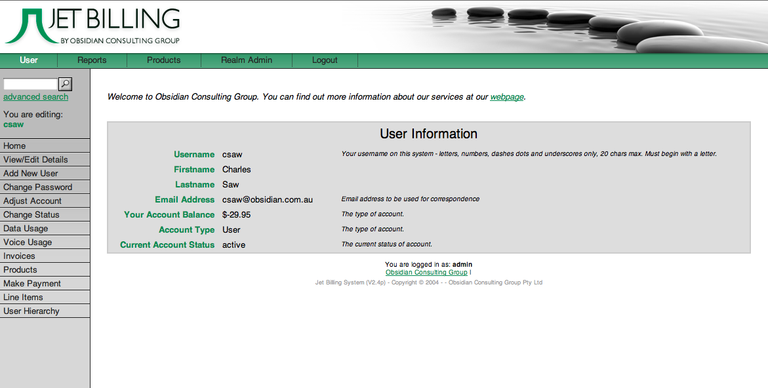Follow the webpage link in welcome message
The image size is (768, 388).
[x=507, y=97]
